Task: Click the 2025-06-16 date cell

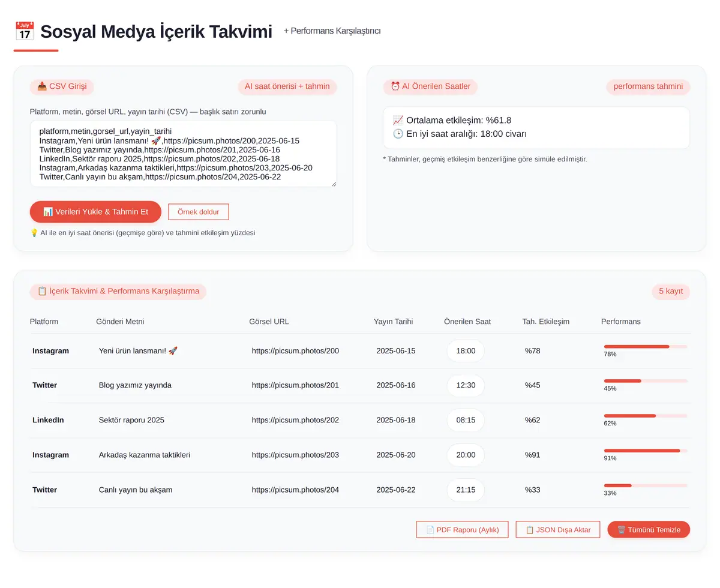Action: point(396,385)
